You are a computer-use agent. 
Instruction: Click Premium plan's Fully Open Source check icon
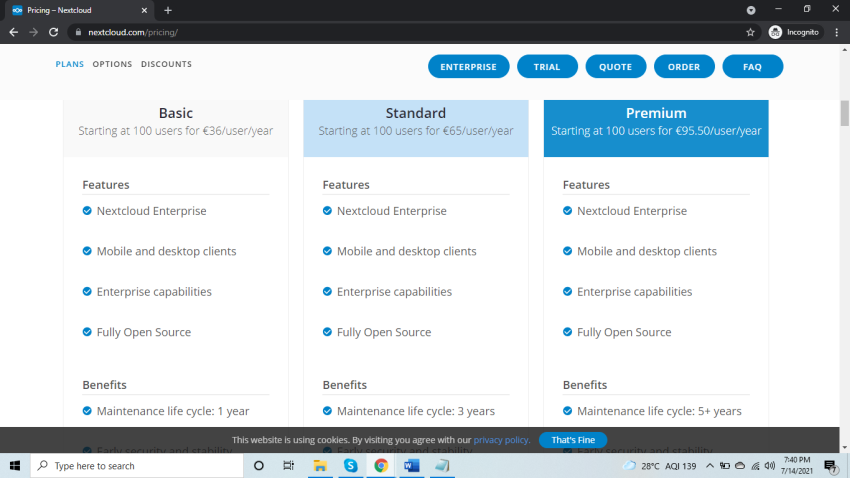(567, 332)
